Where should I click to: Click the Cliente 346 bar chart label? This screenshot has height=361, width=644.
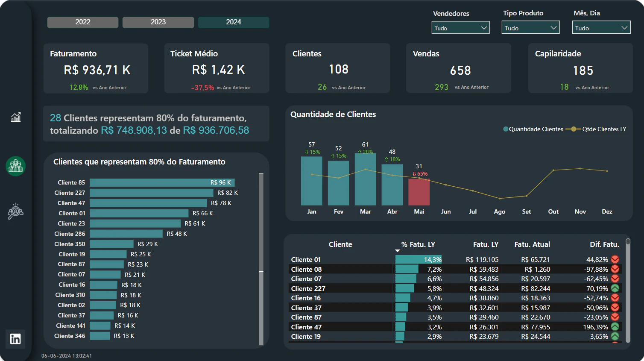pyautogui.click(x=70, y=336)
